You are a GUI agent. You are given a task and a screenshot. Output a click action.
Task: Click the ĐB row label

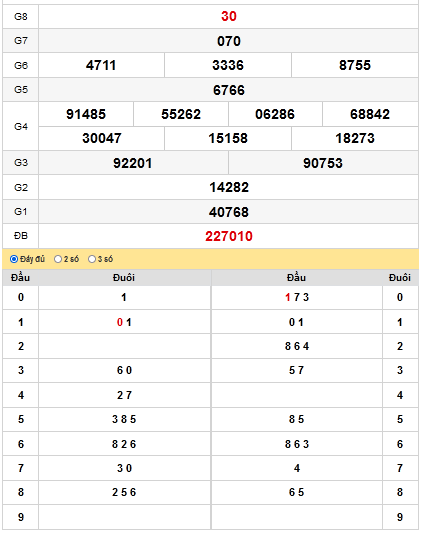(20, 236)
